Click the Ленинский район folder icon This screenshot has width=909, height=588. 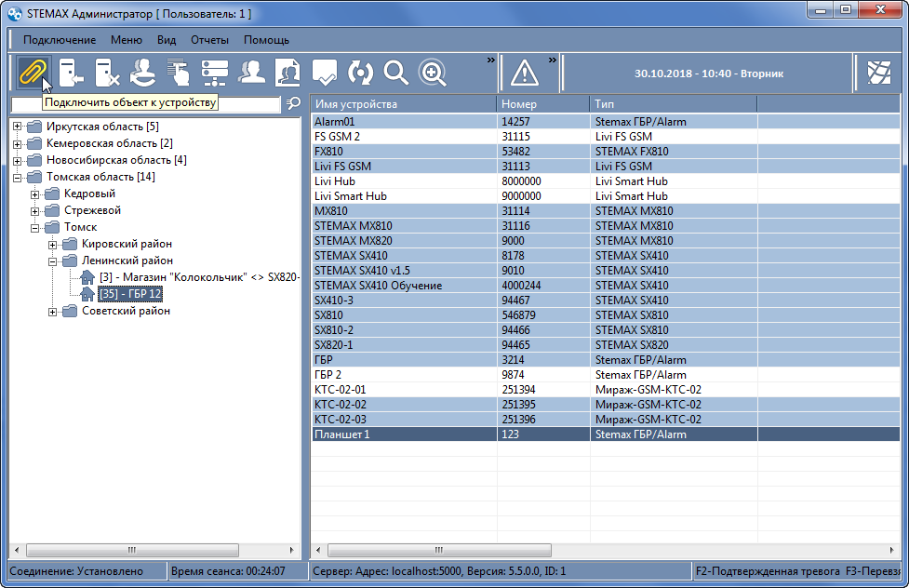(x=70, y=261)
